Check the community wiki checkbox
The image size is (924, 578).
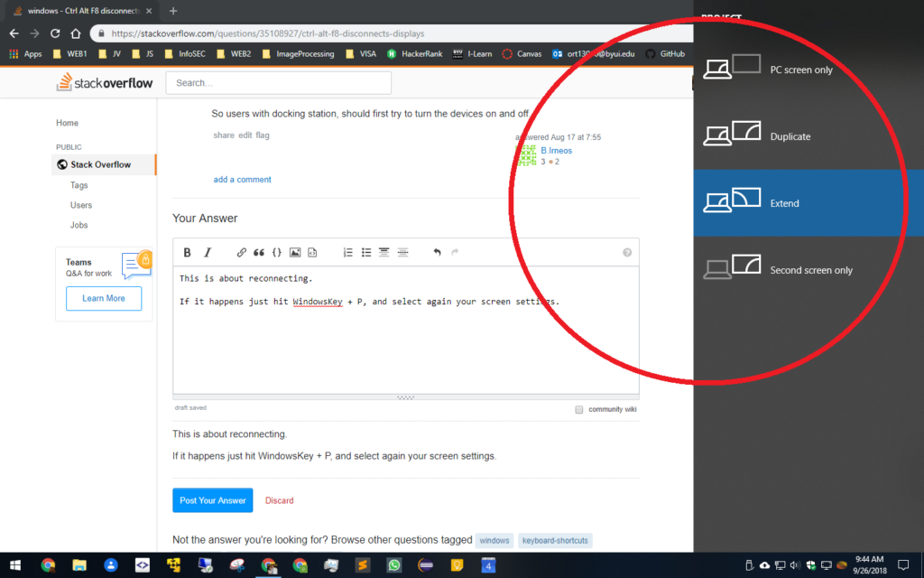[579, 410]
